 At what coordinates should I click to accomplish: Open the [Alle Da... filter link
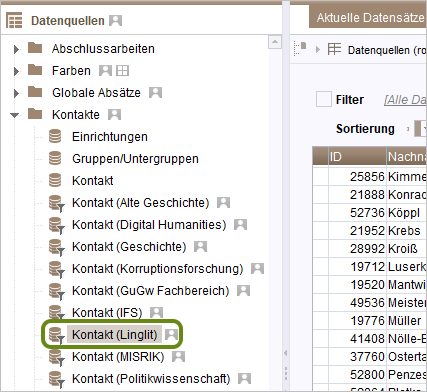(405, 100)
